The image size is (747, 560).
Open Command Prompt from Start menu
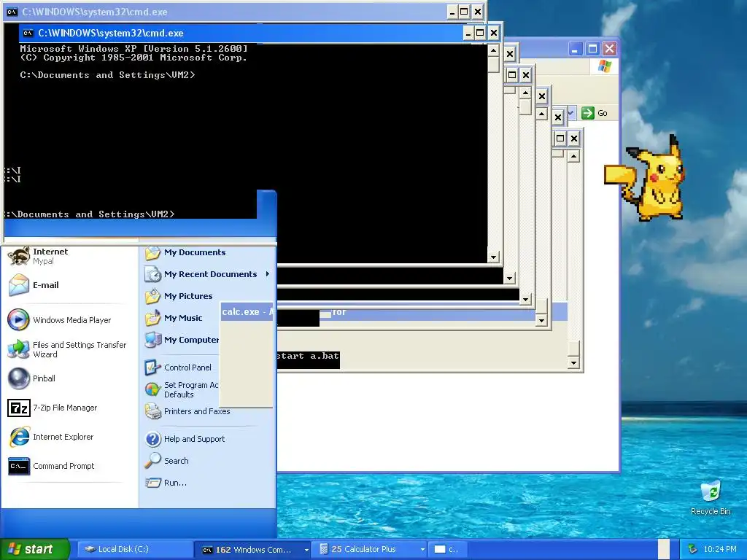click(51, 466)
